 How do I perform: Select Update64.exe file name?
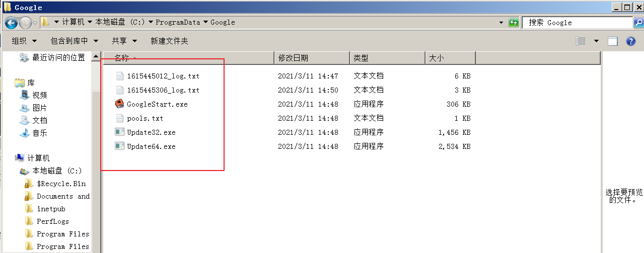151,146
